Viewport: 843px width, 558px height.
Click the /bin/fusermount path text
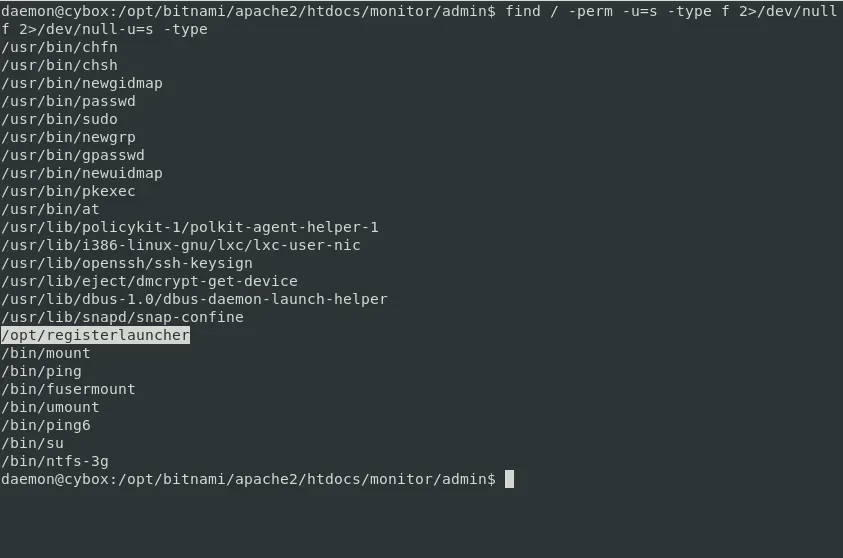(68, 389)
